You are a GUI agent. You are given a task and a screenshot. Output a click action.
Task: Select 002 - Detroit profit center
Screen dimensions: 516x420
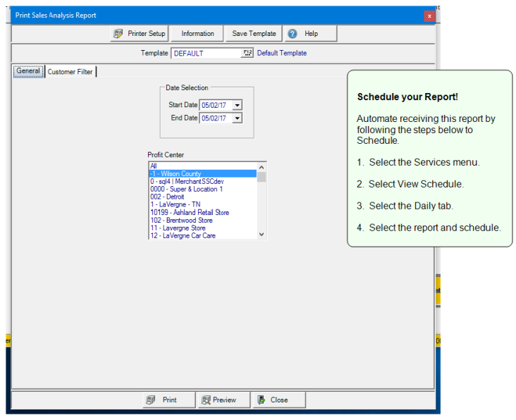[202, 197]
